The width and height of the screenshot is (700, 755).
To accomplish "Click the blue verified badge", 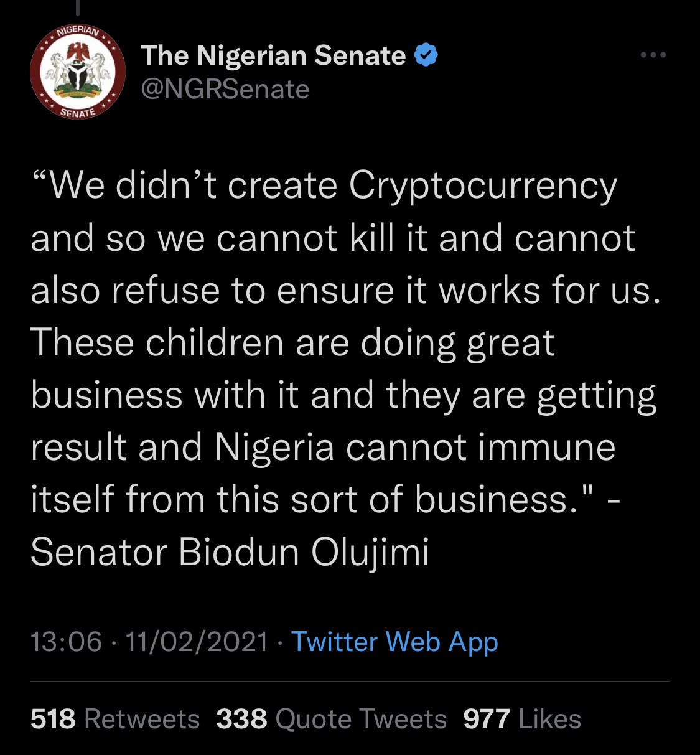I will pyautogui.click(x=426, y=55).
